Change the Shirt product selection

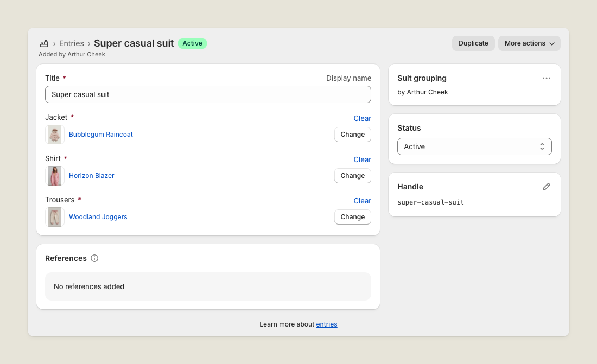[x=352, y=176]
